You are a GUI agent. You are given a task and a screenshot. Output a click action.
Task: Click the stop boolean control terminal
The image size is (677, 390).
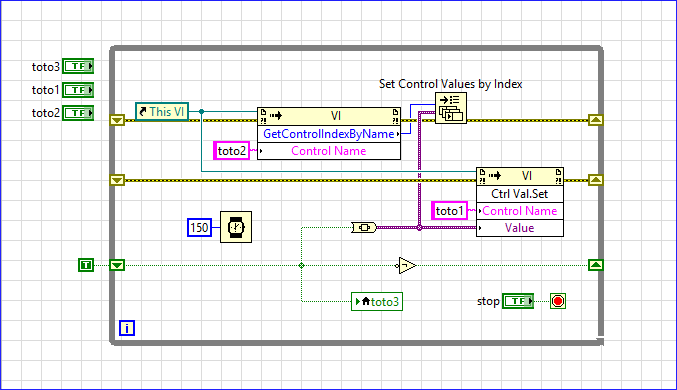coord(518,301)
